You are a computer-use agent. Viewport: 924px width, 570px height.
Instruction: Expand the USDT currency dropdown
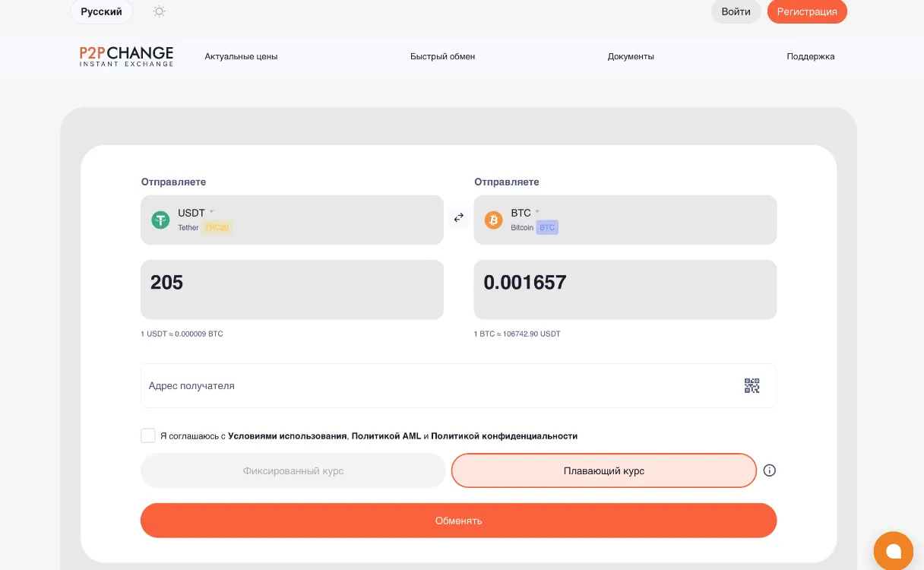292,220
